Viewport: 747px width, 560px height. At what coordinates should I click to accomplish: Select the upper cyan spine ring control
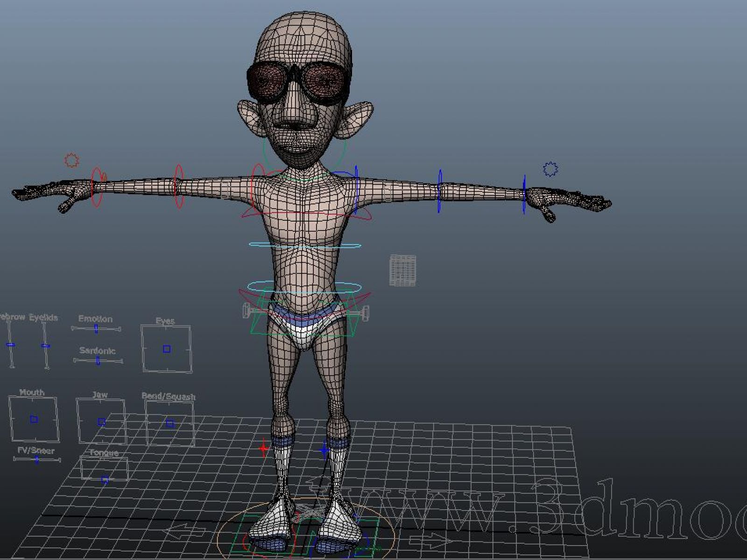point(305,245)
